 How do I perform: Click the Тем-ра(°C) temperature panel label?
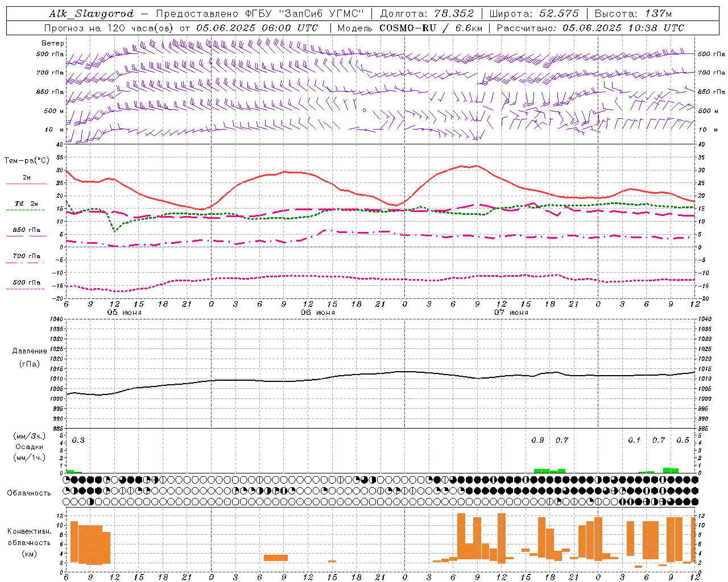pyautogui.click(x=27, y=161)
